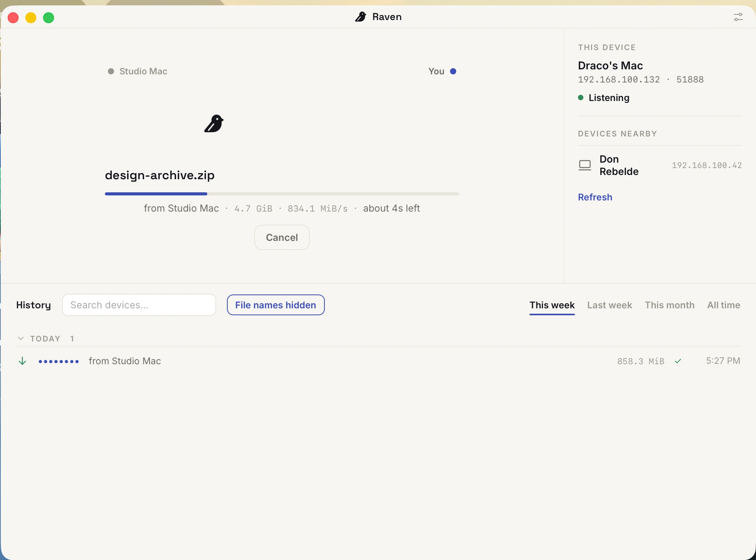Click the hidden file name dots

(59, 361)
